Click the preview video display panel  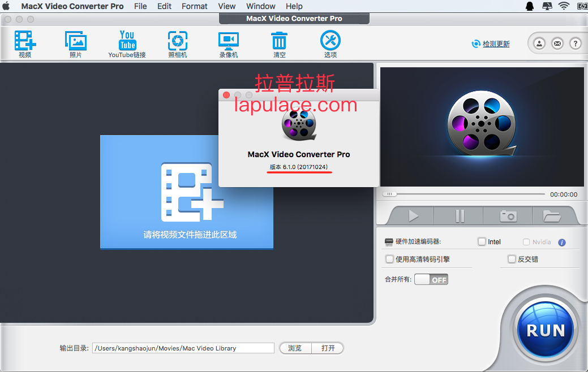[482, 127]
